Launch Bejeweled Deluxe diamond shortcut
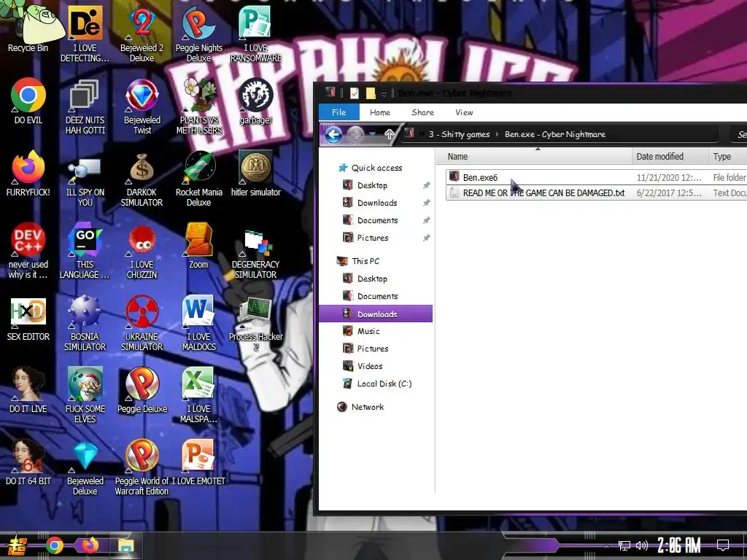This screenshot has height=560, width=747. 85,467
